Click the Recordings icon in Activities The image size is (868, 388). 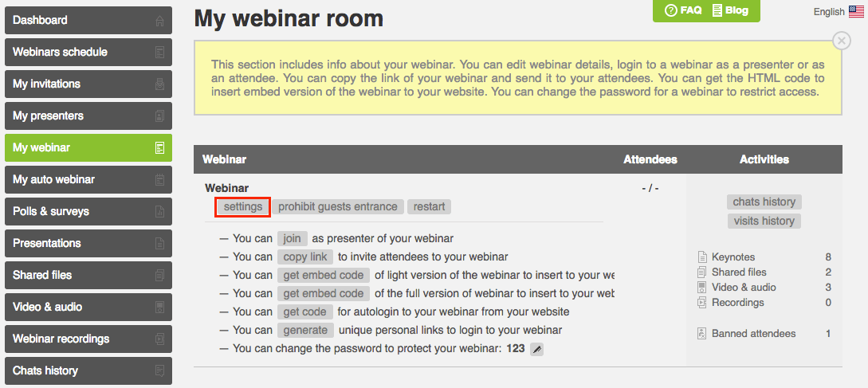pos(702,302)
